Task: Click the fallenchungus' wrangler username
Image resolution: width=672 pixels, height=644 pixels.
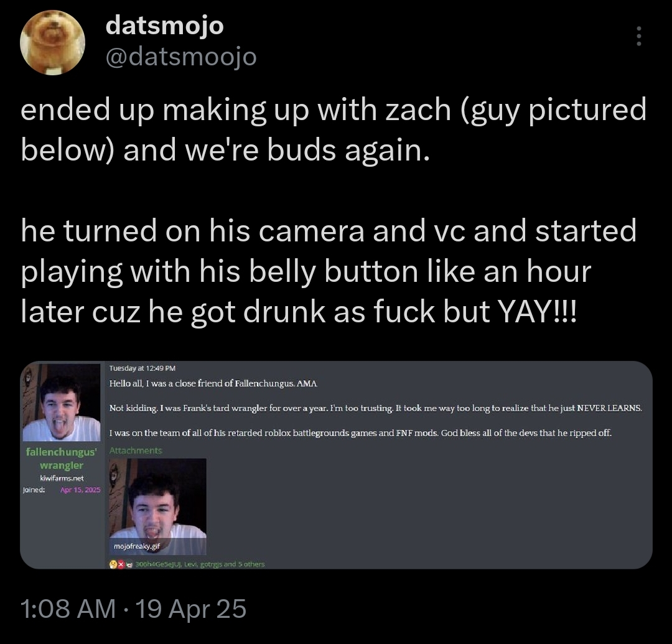Action: click(x=60, y=458)
